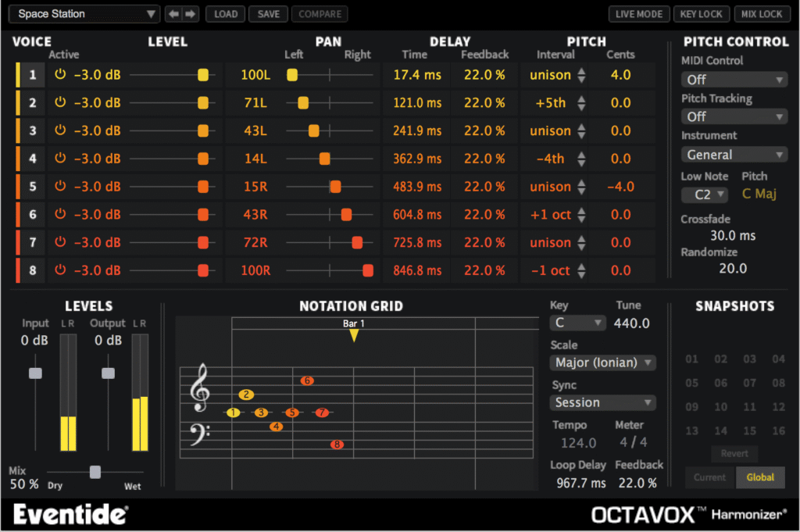Viewport: 800px width, 532px height.
Task: Click the Bar 1 playhead marker
Action: click(x=353, y=334)
